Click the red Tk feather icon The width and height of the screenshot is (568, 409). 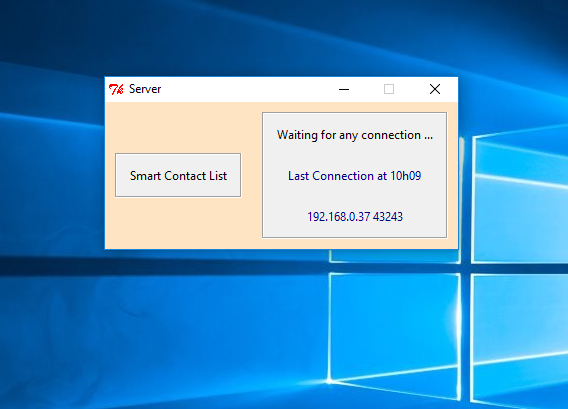pyautogui.click(x=116, y=89)
